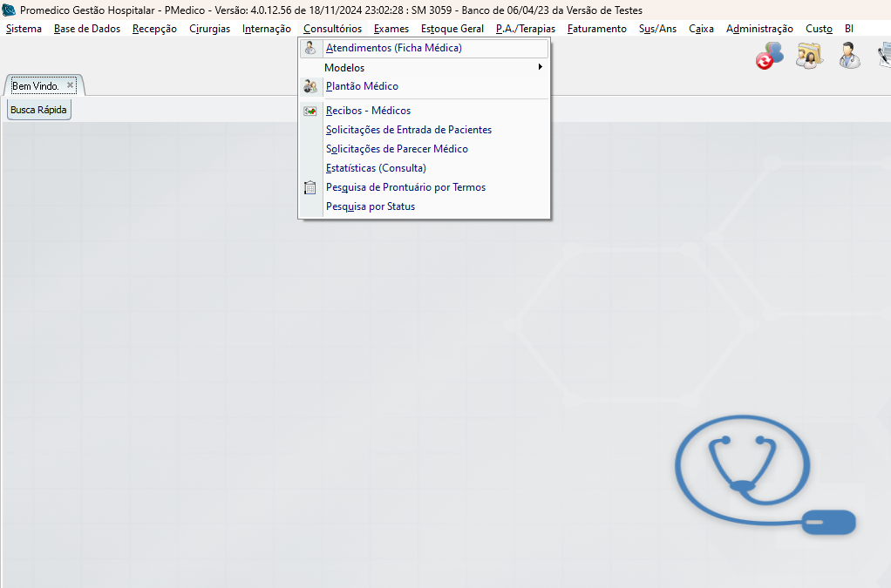This screenshot has width=891, height=588.
Task: Open the Internação menu
Action: [267, 29]
